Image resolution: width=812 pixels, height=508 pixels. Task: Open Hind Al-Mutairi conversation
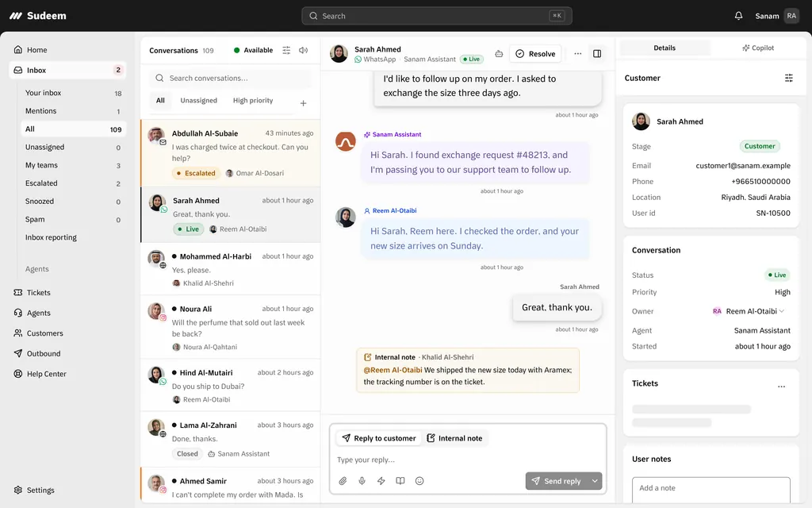click(x=231, y=386)
